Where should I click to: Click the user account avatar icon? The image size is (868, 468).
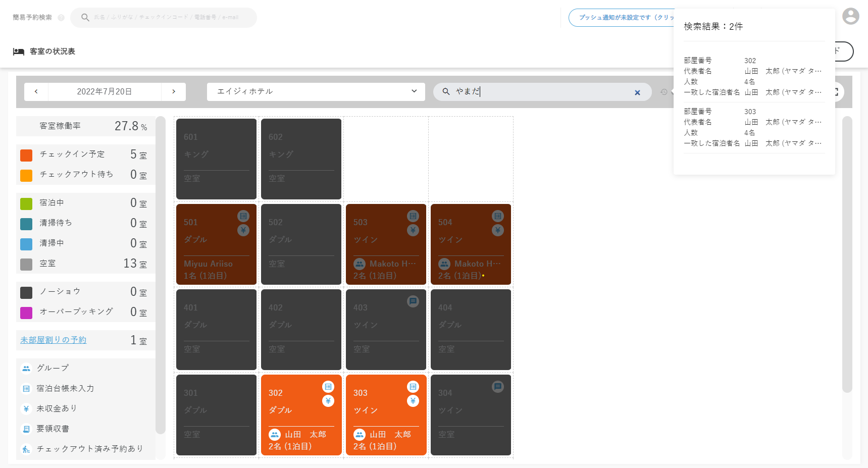[850, 16]
